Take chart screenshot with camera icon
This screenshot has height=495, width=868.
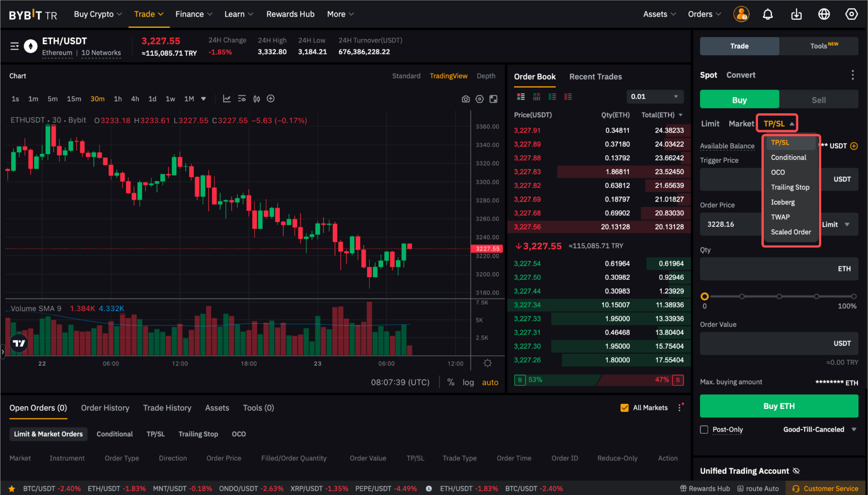[x=466, y=99]
